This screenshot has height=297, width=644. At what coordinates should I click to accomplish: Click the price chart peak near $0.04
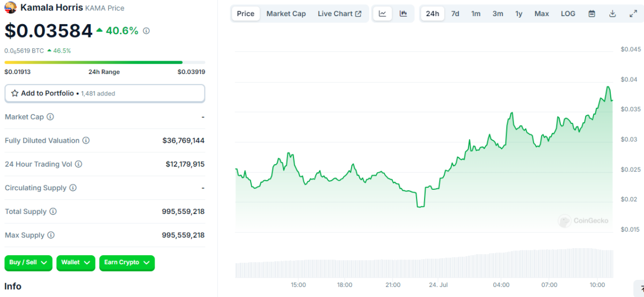[x=608, y=87]
